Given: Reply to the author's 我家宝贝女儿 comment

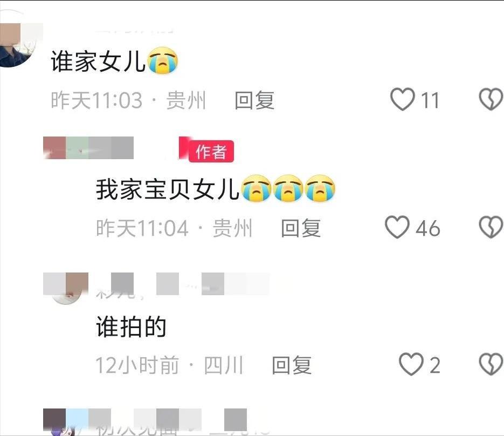Looking at the screenshot, I should coord(301,228).
